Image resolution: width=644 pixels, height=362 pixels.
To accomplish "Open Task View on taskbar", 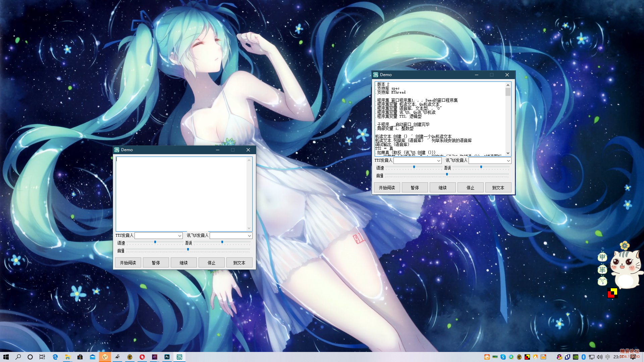I will (42, 357).
